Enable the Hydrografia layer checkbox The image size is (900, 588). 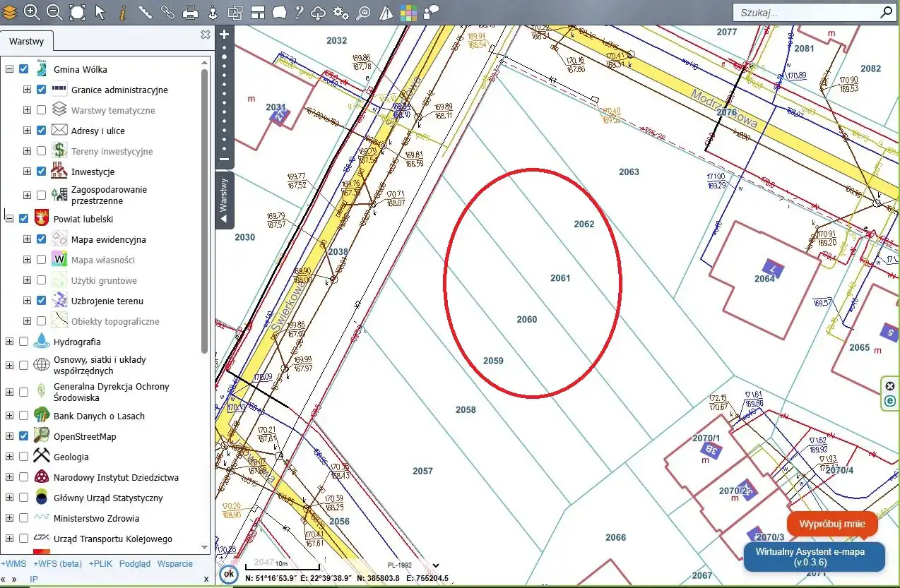(24, 342)
